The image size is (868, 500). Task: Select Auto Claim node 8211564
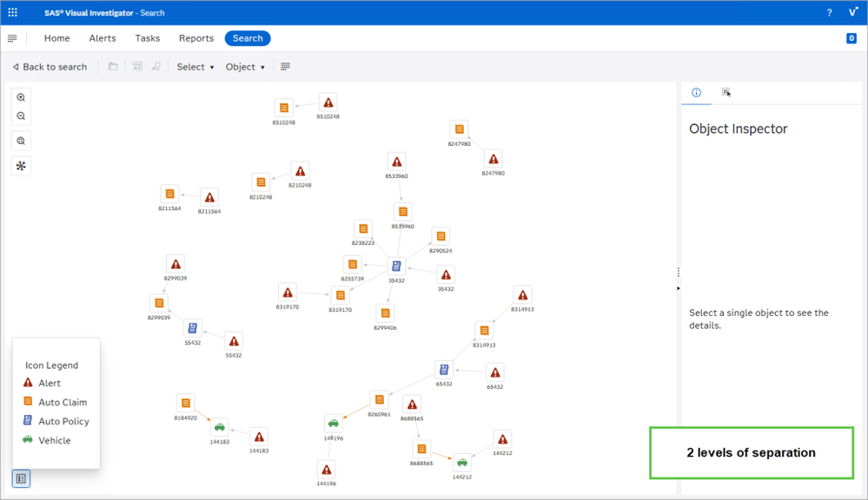click(169, 194)
